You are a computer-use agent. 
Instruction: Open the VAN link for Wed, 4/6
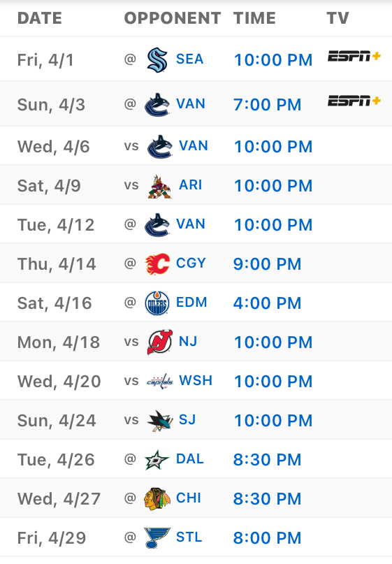[194, 145]
